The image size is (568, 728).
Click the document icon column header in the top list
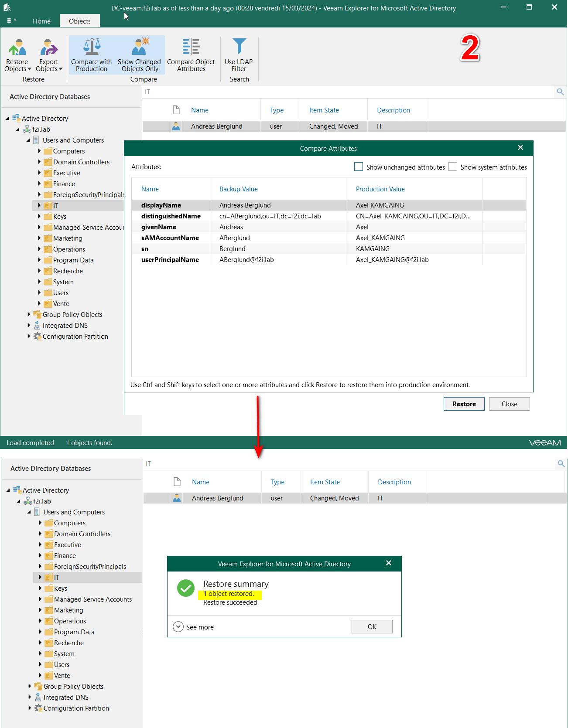pyautogui.click(x=176, y=110)
